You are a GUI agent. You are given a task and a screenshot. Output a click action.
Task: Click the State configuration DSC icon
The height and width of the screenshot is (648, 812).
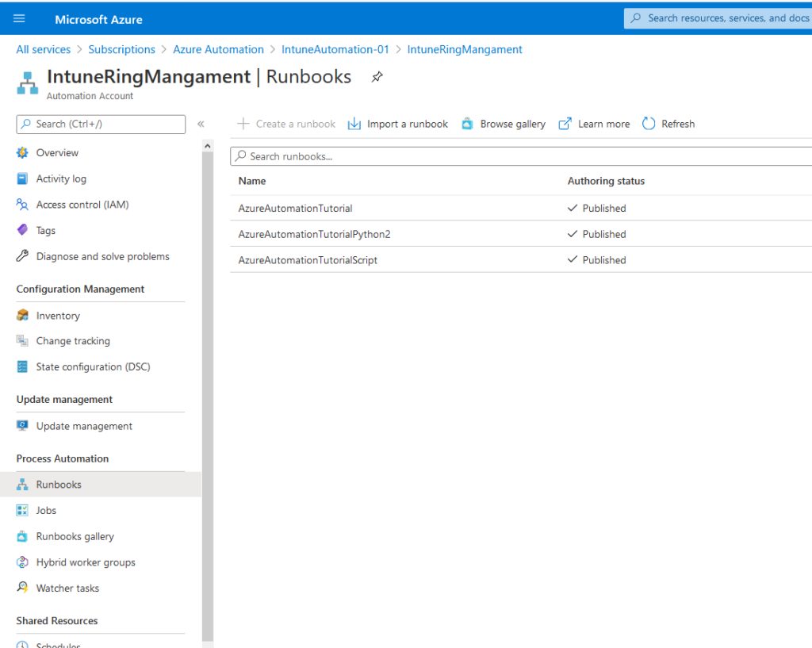(x=22, y=366)
